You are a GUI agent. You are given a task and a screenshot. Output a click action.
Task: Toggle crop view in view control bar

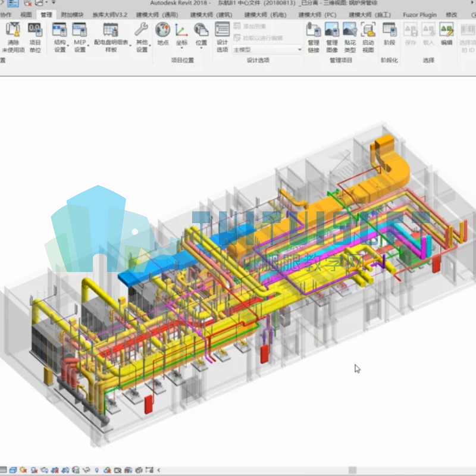tap(55, 470)
